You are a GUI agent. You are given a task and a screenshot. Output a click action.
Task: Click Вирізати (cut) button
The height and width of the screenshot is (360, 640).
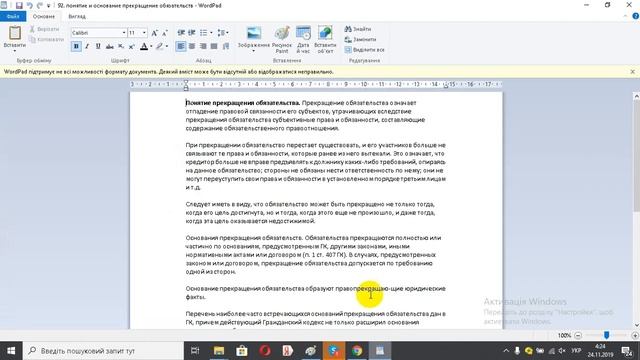pyautogui.click(x=44, y=29)
